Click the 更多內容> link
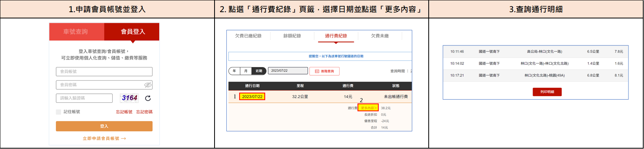644x149 pixels. click(368, 108)
